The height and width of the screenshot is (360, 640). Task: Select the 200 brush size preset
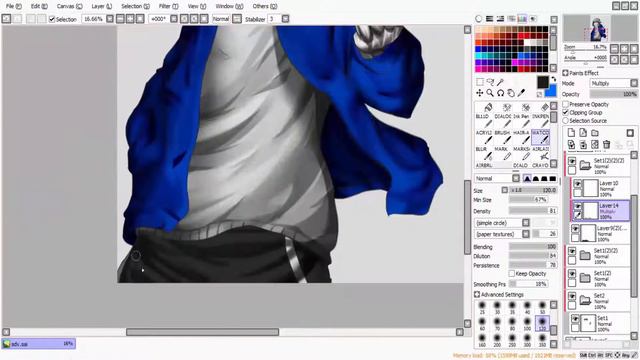[497, 340]
